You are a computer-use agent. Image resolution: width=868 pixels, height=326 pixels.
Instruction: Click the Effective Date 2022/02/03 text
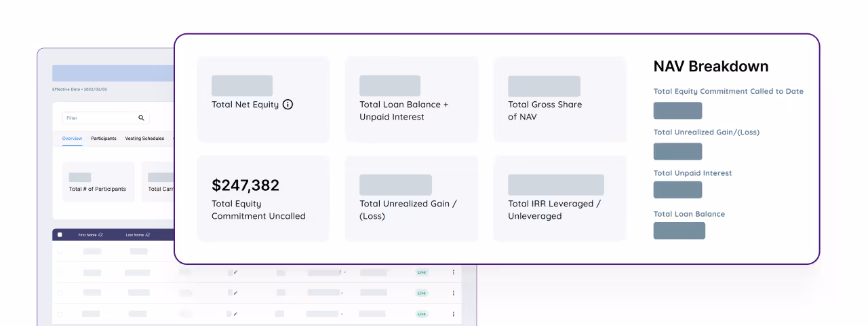point(79,89)
